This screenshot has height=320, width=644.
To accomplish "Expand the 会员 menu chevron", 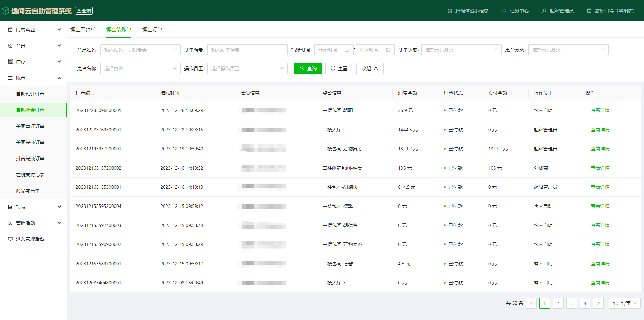I will point(59,46).
